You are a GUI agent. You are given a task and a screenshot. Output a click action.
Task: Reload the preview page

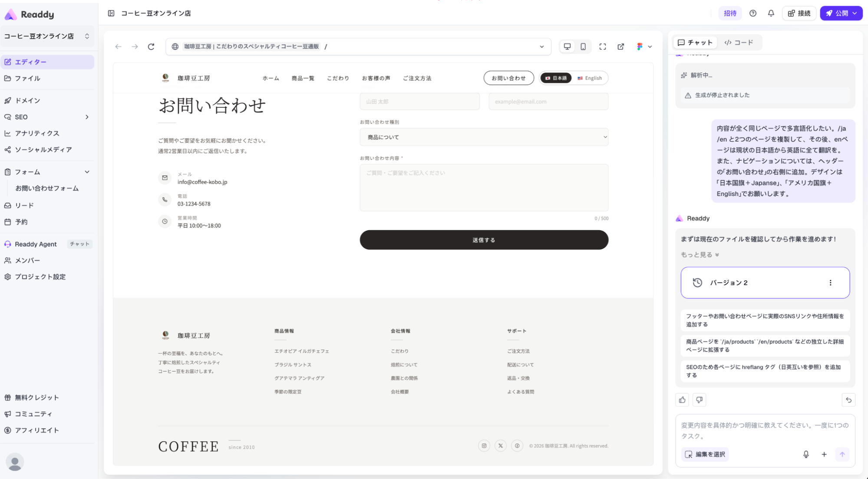click(x=151, y=46)
